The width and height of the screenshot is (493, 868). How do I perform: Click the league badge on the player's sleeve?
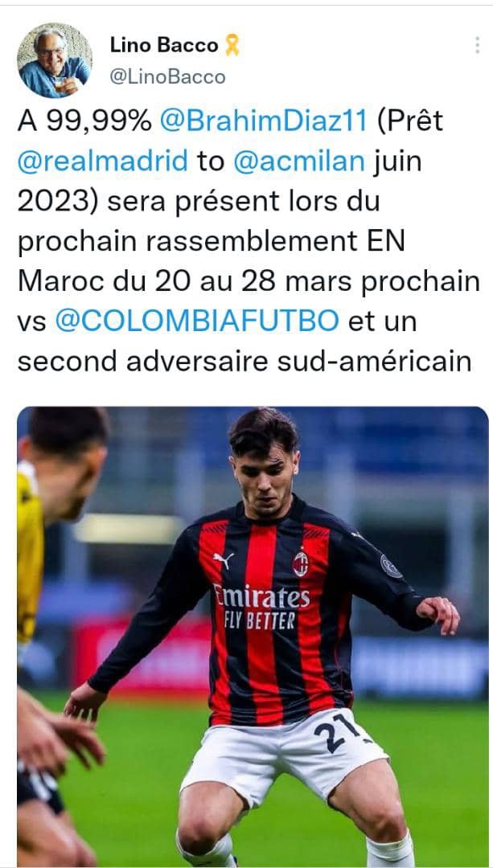pos(391,567)
